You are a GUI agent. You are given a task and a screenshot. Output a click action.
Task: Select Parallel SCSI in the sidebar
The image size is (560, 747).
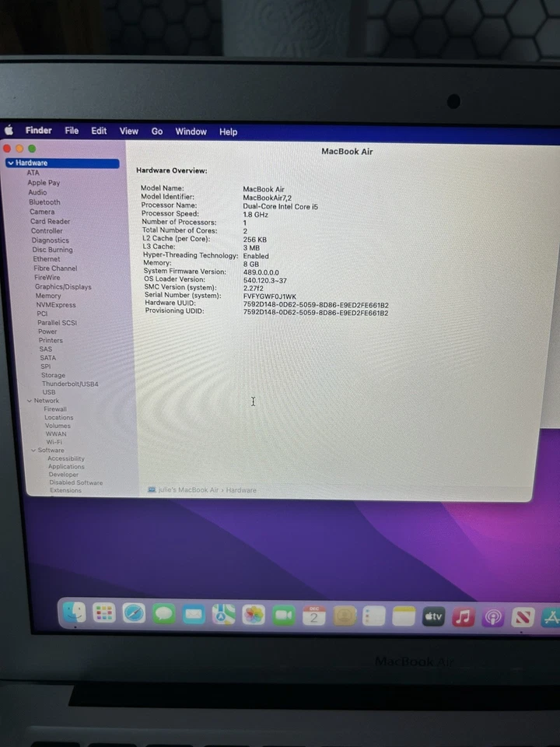point(57,322)
